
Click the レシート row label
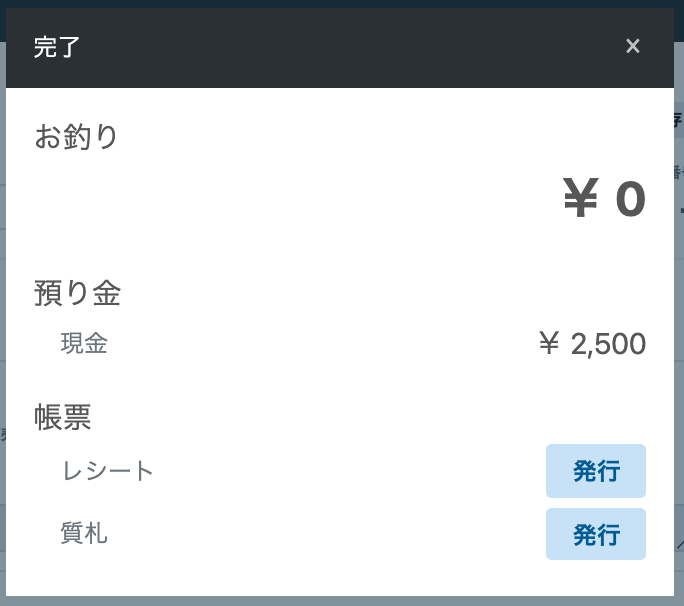click(108, 471)
